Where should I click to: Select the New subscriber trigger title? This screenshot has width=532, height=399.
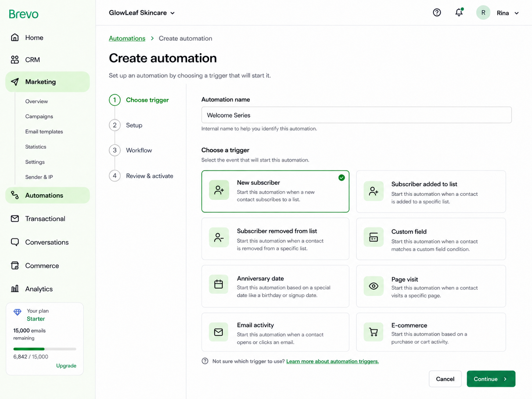[x=258, y=183]
